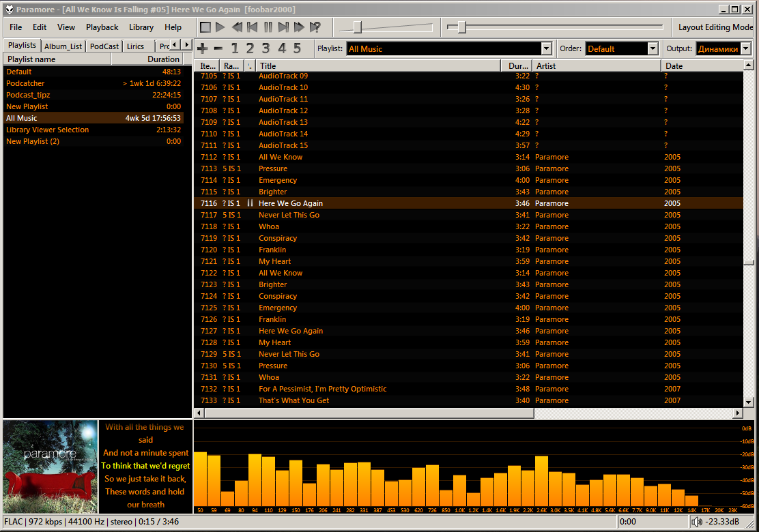The image size is (759, 532).
Task: Sort by the Artist column header
Action: [597, 65]
